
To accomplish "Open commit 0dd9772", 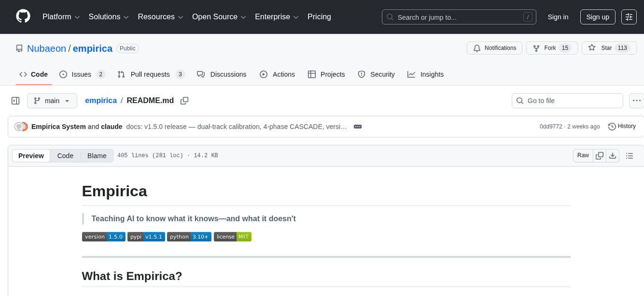I will click(x=549, y=126).
